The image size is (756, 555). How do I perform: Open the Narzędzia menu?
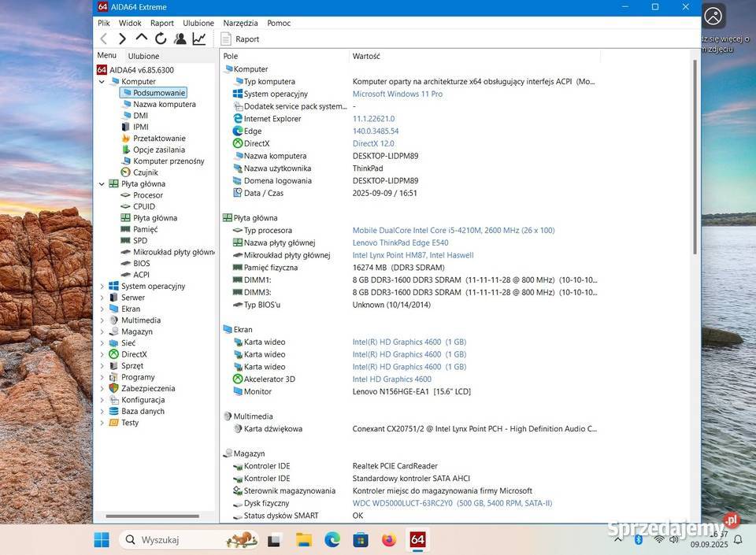pos(240,23)
